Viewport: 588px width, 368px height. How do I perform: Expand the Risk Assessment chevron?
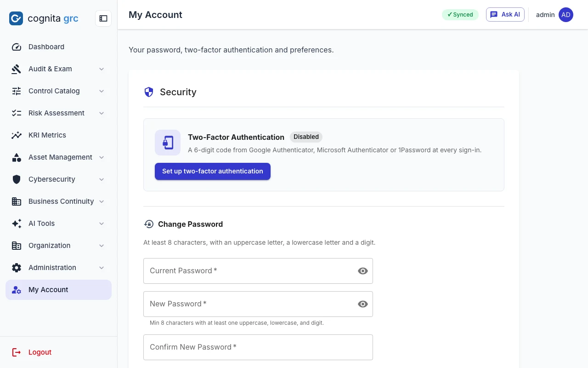[102, 113]
